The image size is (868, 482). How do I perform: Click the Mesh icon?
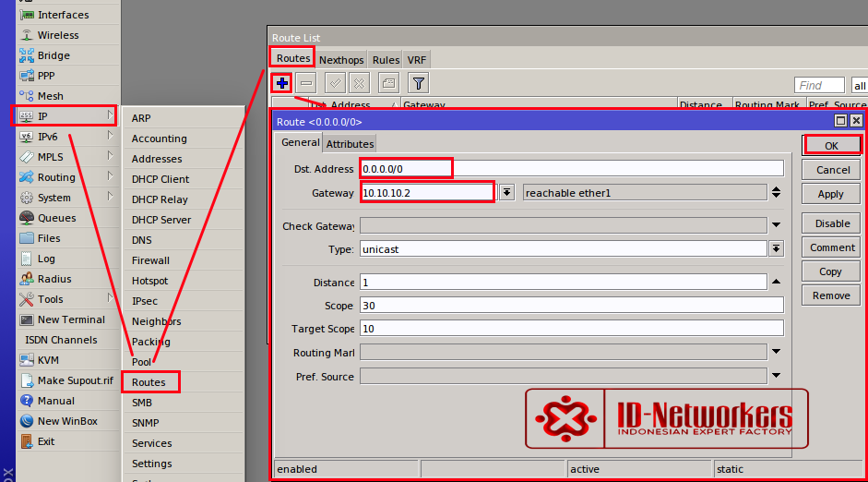pos(27,96)
